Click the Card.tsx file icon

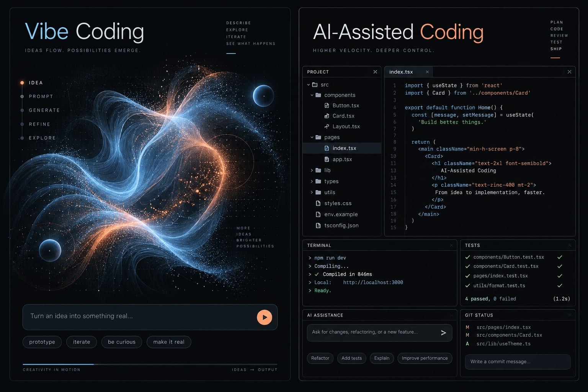click(x=327, y=116)
